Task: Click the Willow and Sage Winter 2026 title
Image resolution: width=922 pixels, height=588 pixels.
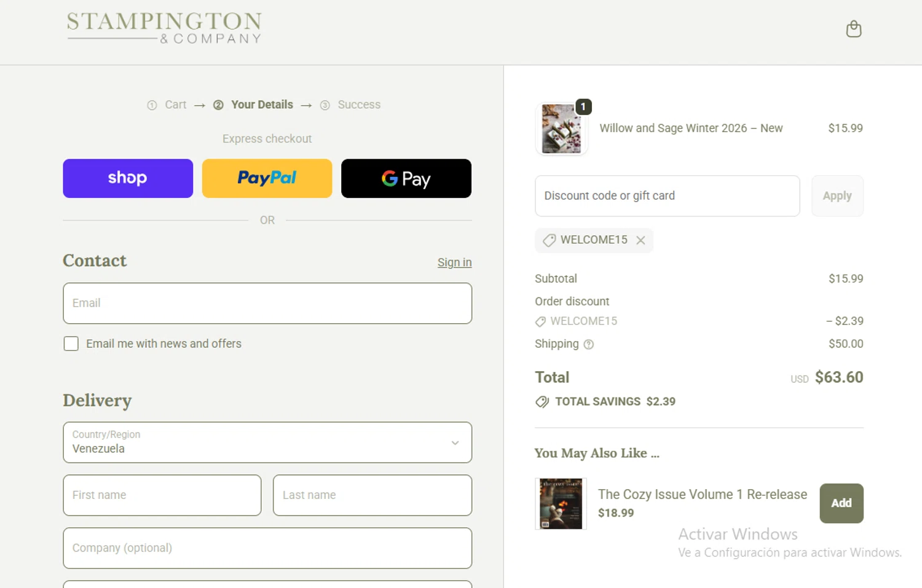Action: (691, 128)
